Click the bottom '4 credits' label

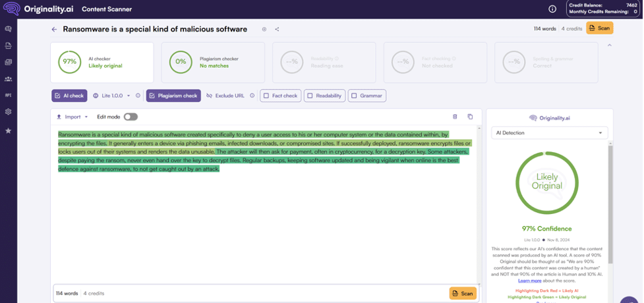click(94, 294)
